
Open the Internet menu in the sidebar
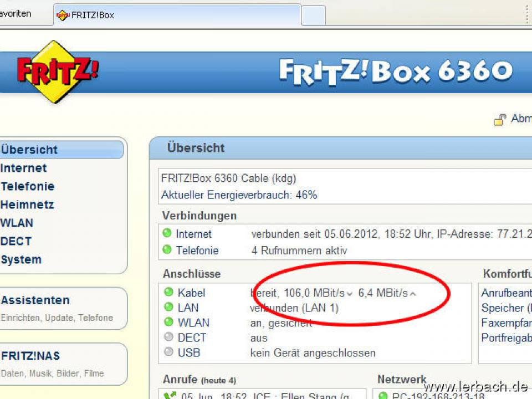click(x=23, y=168)
